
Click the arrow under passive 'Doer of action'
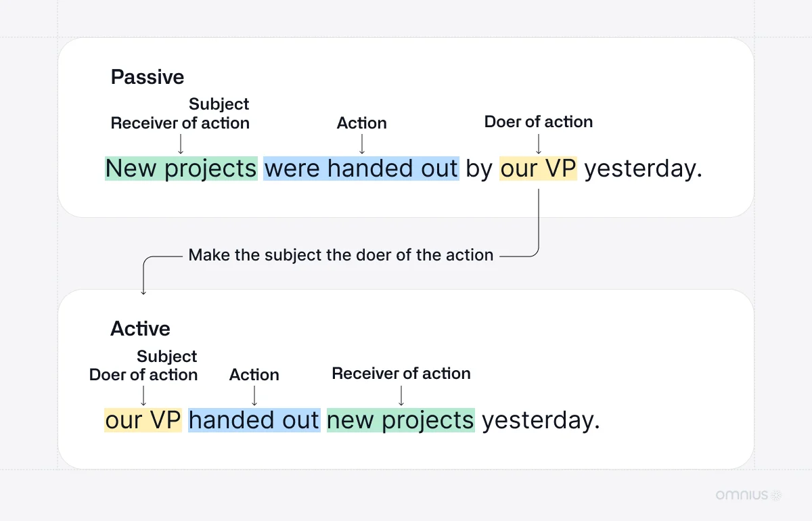[x=539, y=144]
